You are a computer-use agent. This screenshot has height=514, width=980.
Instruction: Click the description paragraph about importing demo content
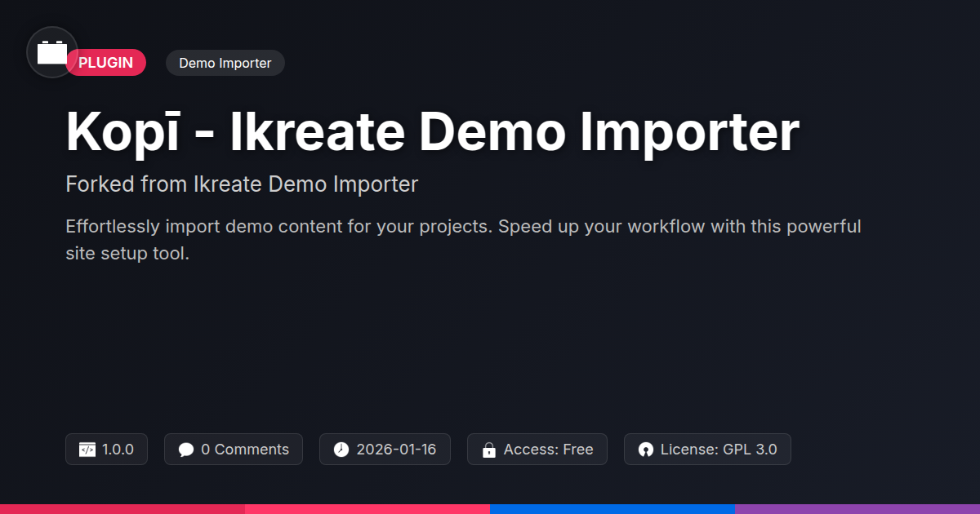tap(463, 239)
